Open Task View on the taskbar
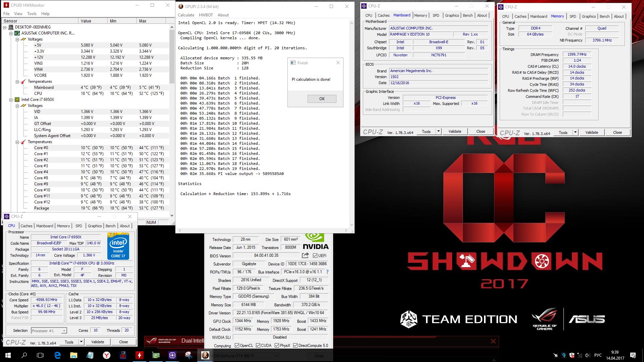This screenshot has width=644, height=362. [40, 355]
